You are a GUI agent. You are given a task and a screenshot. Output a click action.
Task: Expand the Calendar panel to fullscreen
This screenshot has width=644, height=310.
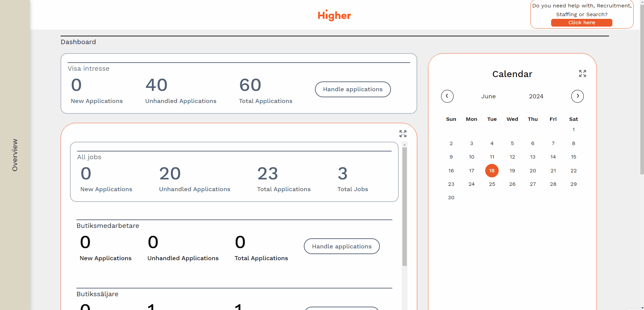(582, 73)
